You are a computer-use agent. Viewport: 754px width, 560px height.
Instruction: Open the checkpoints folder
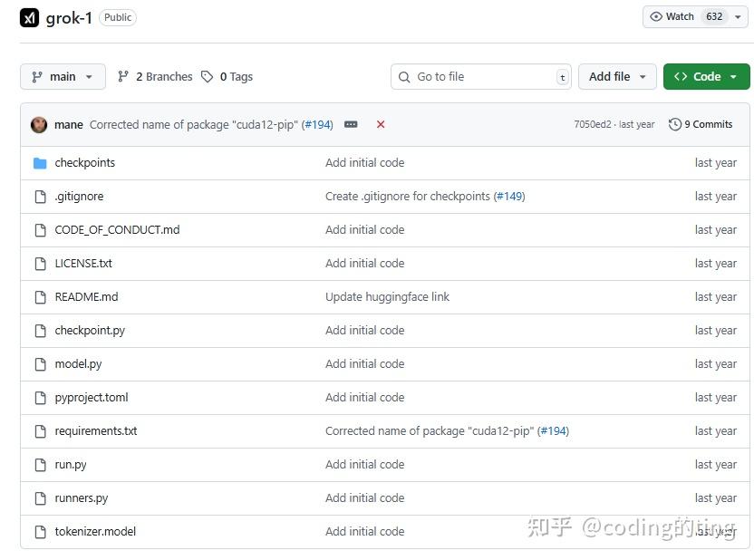tap(84, 163)
